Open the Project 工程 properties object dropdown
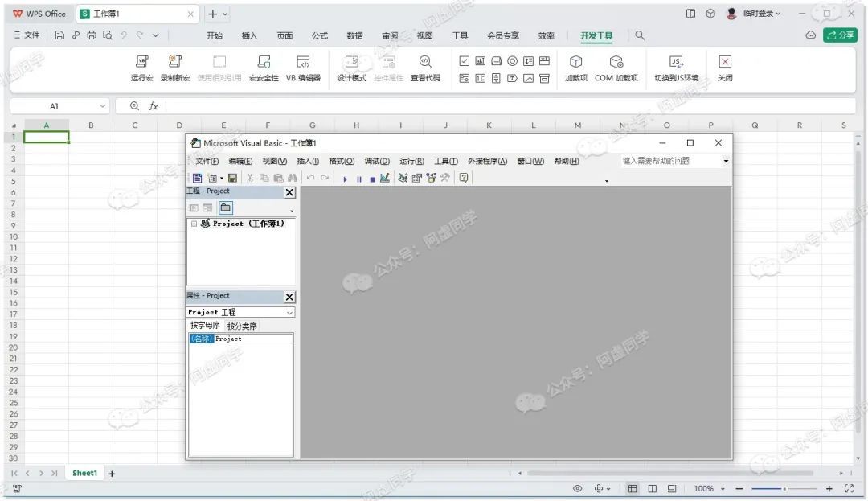This screenshot has width=868, height=501. [289, 312]
